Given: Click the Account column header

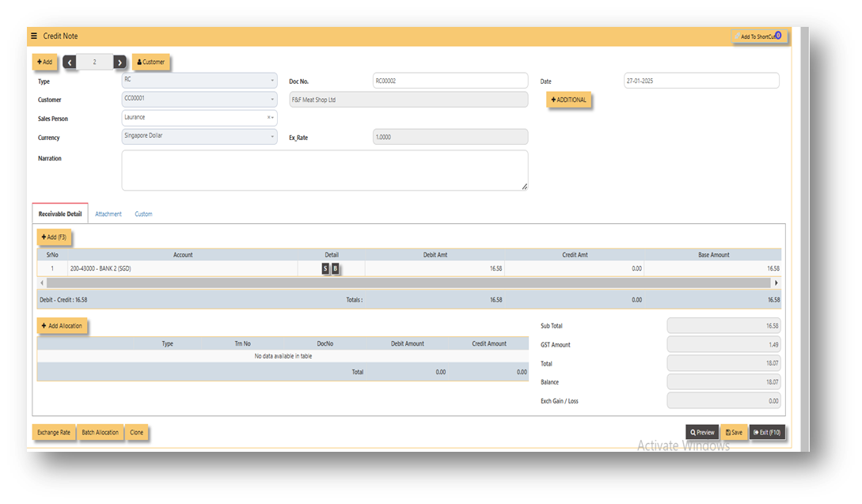Looking at the screenshot, I should 183,255.
